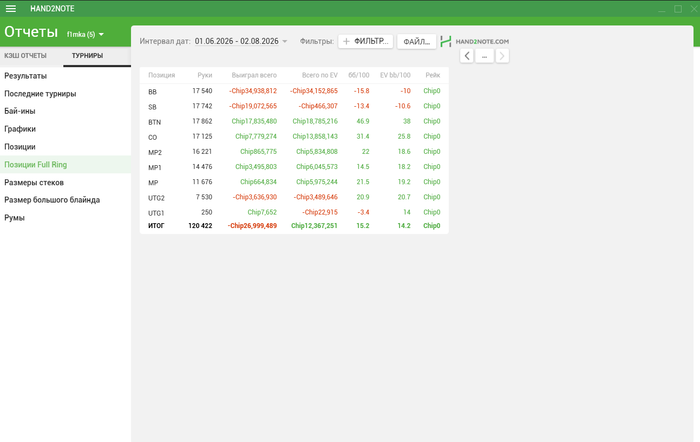Click bb/100 value 46.9
This screenshot has width=700, height=442.
tap(363, 121)
